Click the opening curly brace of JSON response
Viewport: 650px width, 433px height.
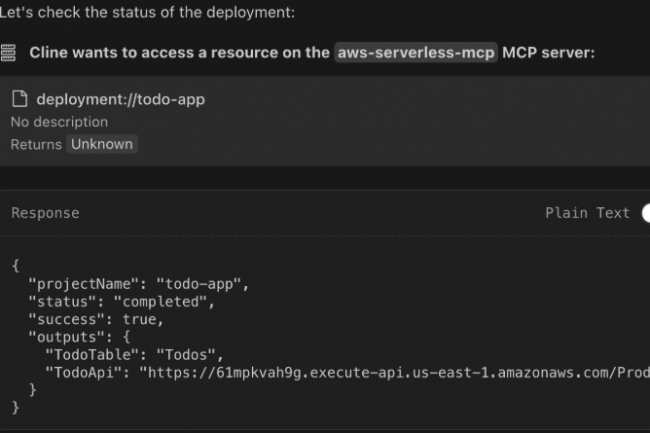click(x=15, y=265)
